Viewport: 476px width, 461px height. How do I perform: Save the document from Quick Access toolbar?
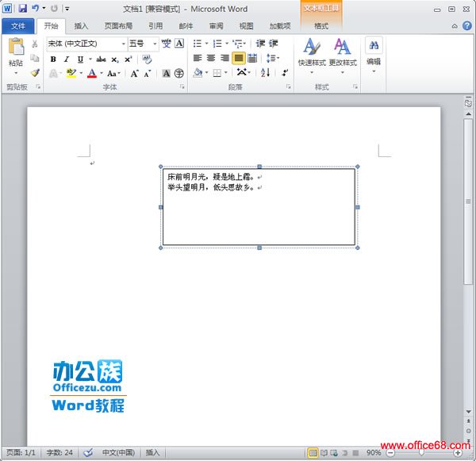[x=22, y=8]
